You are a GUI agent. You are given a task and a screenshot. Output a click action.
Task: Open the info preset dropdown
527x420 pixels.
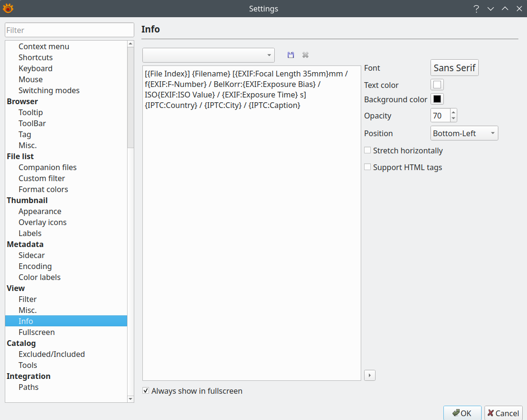[209, 55]
